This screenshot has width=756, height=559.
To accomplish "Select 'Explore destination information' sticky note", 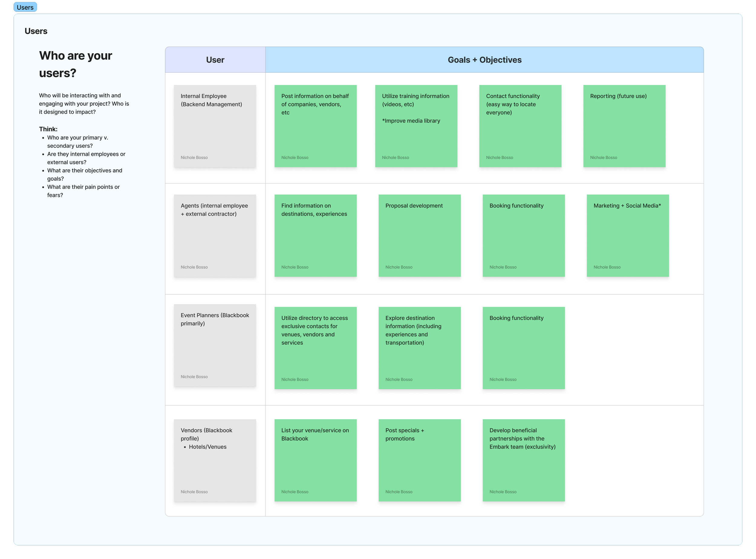I will pos(419,348).
